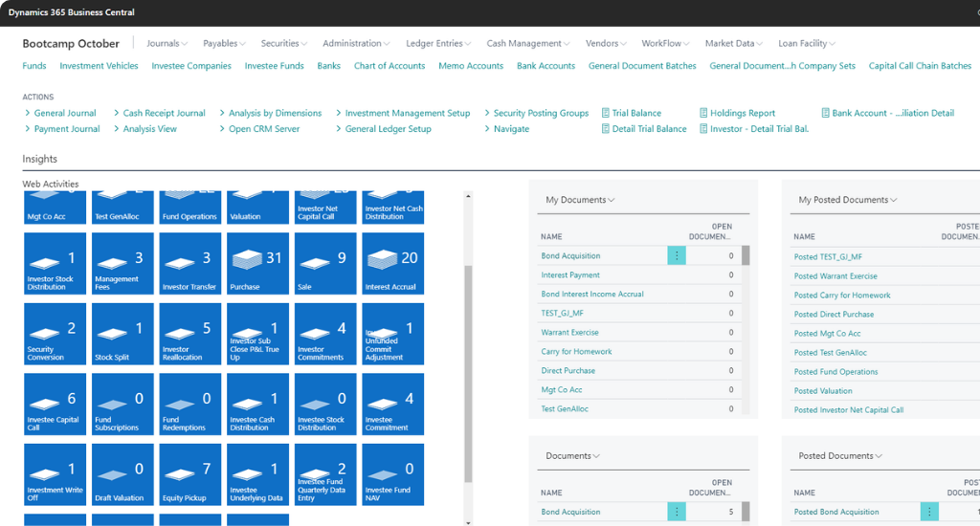Open the Chart of Accounts tab
980x526 pixels.
point(390,66)
